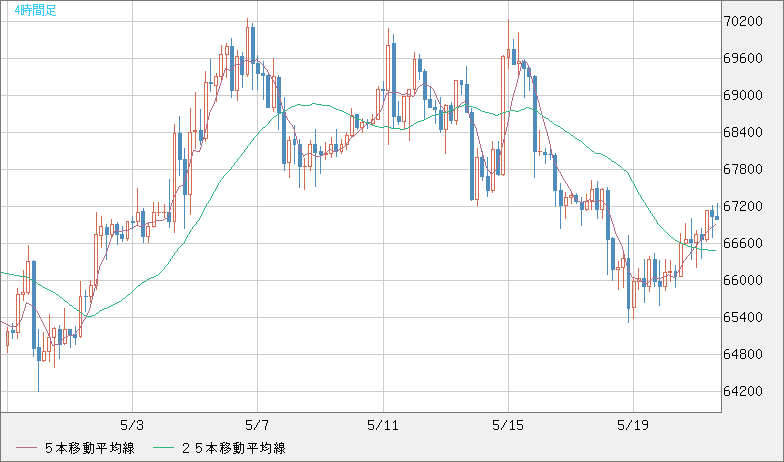This screenshot has height=462, width=784.
Task: Click the 70200 price axis label
Action: click(743, 21)
